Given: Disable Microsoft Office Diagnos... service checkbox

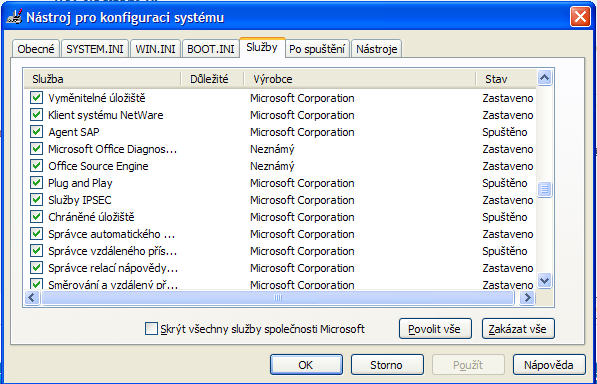Looking at the screenshot, I should 36,149.
